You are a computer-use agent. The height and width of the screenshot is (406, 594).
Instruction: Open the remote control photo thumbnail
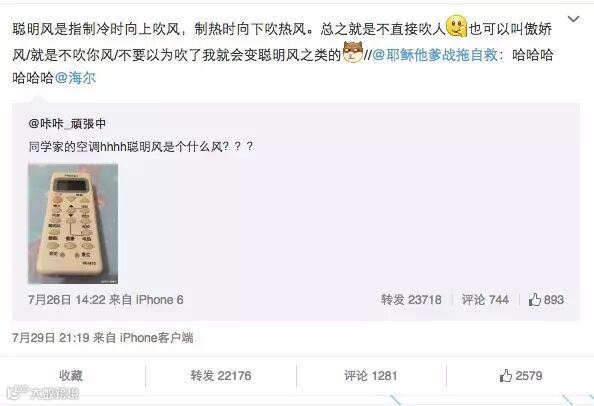coord(73,223)
